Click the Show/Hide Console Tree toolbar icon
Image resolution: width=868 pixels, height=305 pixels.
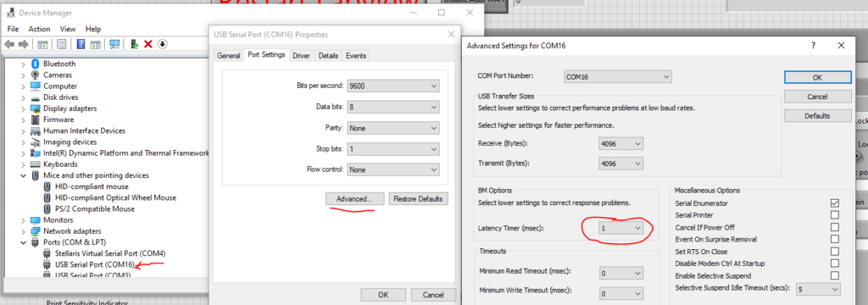point(42,44)
